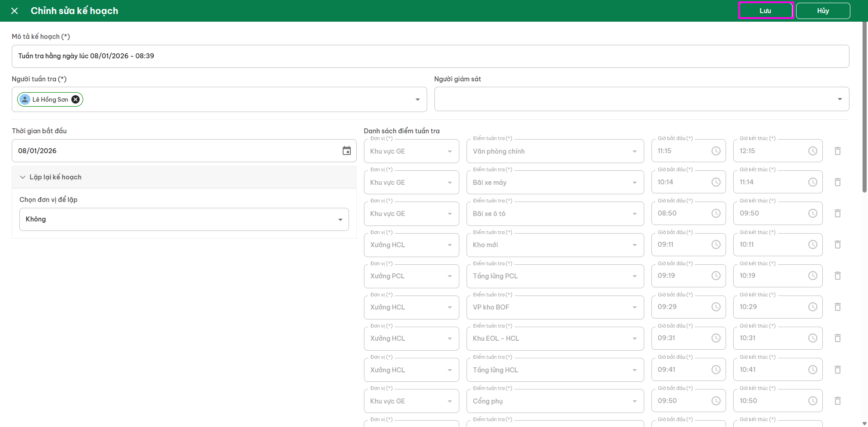This screenshot has height=427, width=868.
Task: Open the calendar picker for start date
Action: [346, 151]
